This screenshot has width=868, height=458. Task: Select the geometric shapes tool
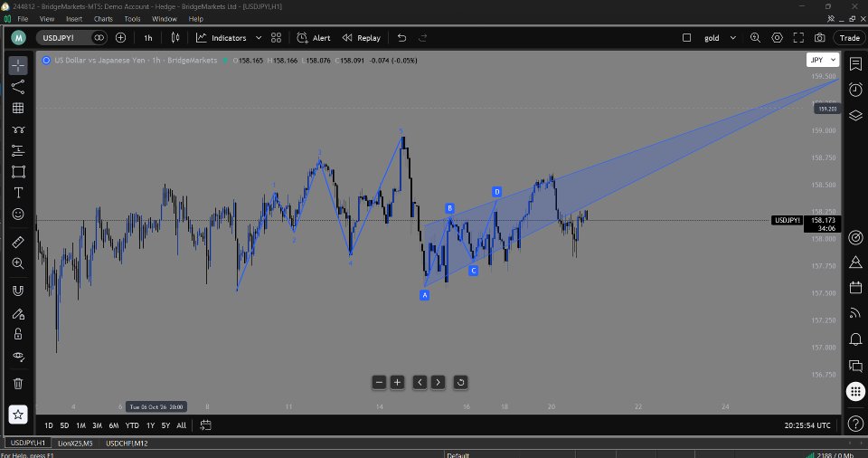click(18, 171)
